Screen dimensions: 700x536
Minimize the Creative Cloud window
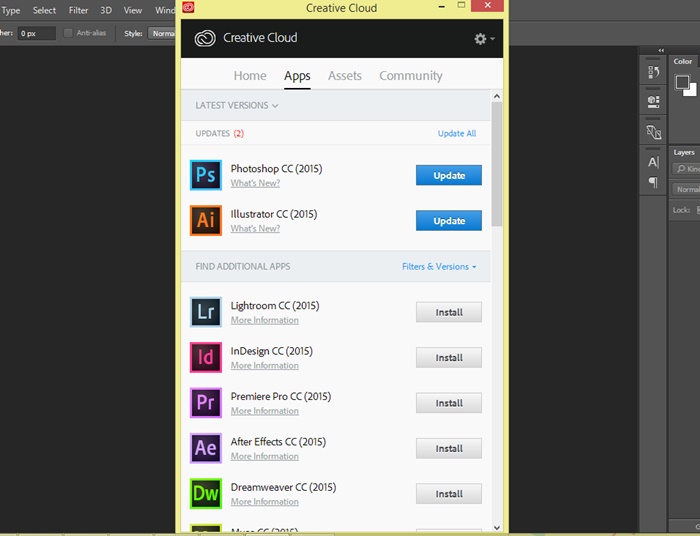click(x=442, y=7)
